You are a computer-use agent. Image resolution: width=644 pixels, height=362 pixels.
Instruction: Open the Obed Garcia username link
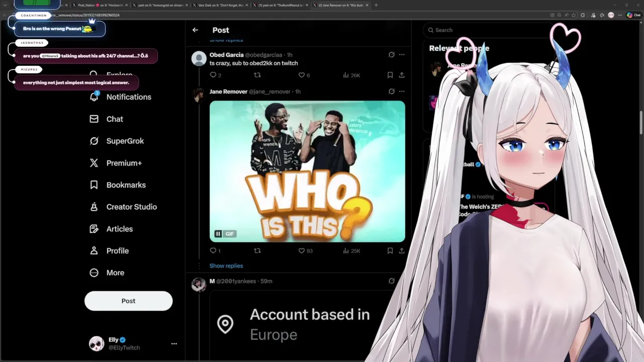[x=226, y=55]
